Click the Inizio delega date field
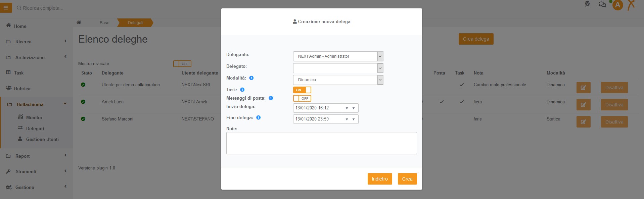This screenshot has height=199, width=644. pyautogui.click(x=317, y=108)
